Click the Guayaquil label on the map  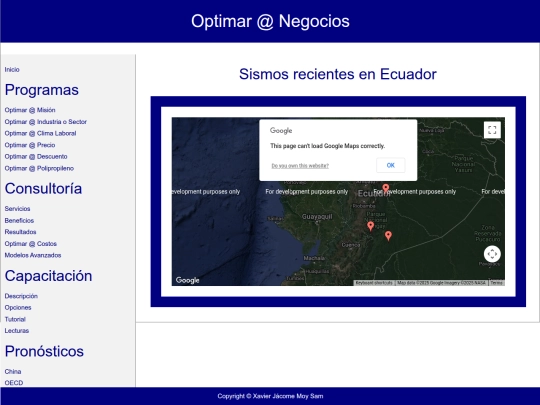point(317,217)
